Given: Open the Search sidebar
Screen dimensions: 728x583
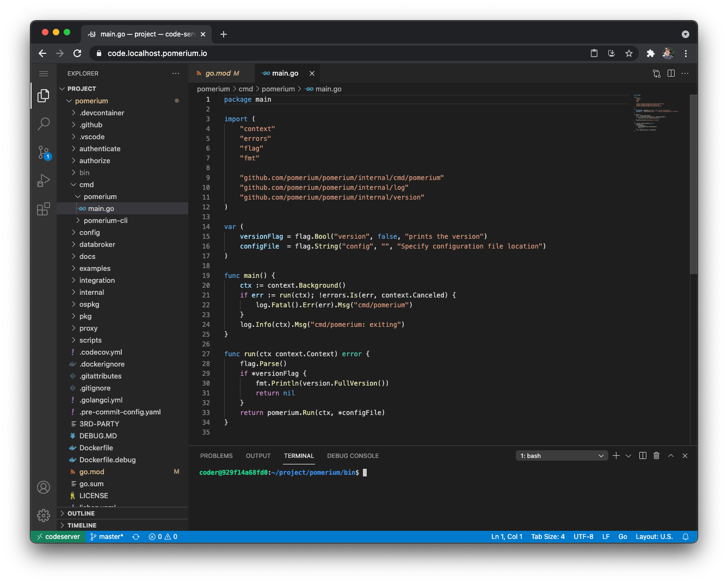Looking at the screenshot, I should pos(44,124).
